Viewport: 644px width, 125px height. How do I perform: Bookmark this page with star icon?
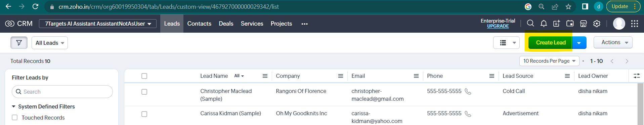(x=568, y=6)
